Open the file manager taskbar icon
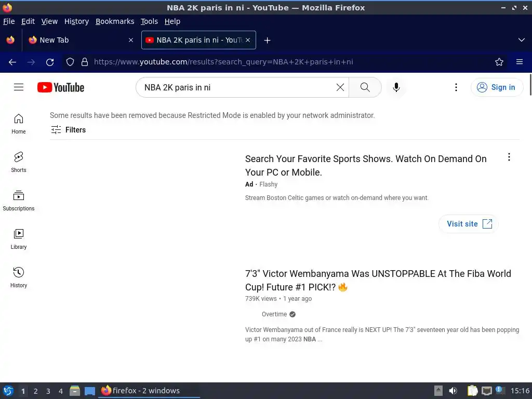 pyautogui.click(x=75, y=391)
